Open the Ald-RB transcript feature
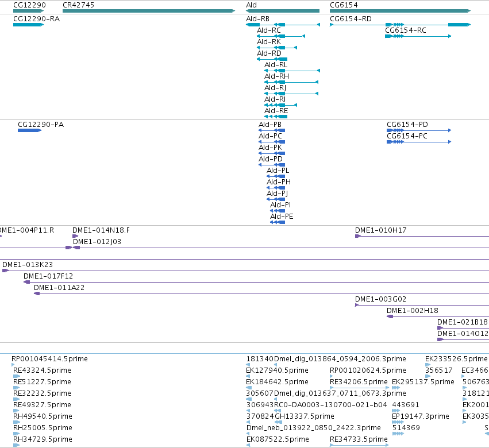The width and height of the screenshot is (489, 448). [283, 25]
